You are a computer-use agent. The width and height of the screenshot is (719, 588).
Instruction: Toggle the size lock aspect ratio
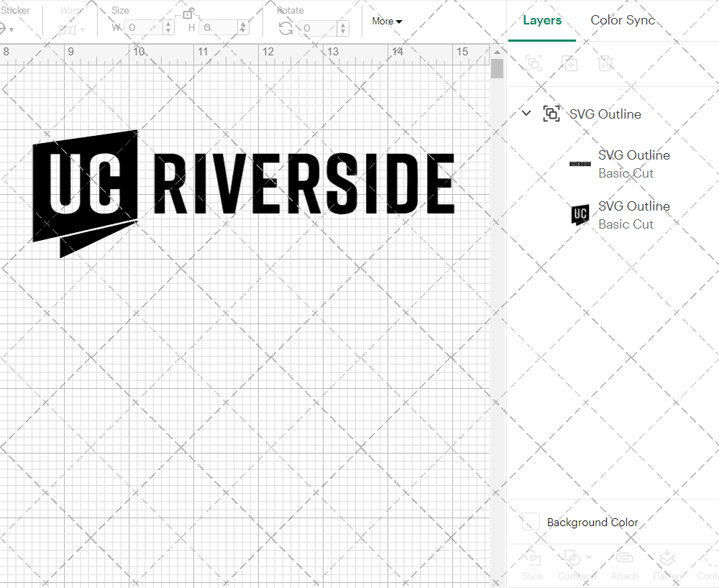tap(188, 13)
